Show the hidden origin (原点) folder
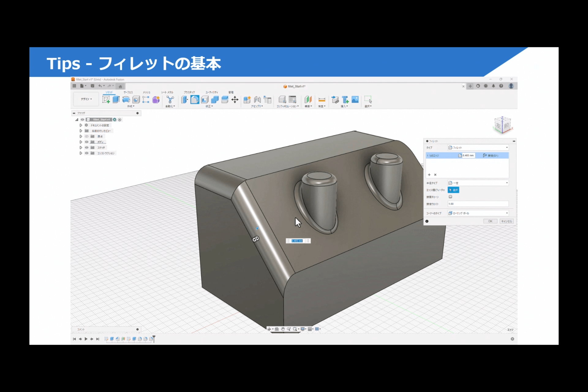This screenshot has height=392, width=588. [87, 137]
